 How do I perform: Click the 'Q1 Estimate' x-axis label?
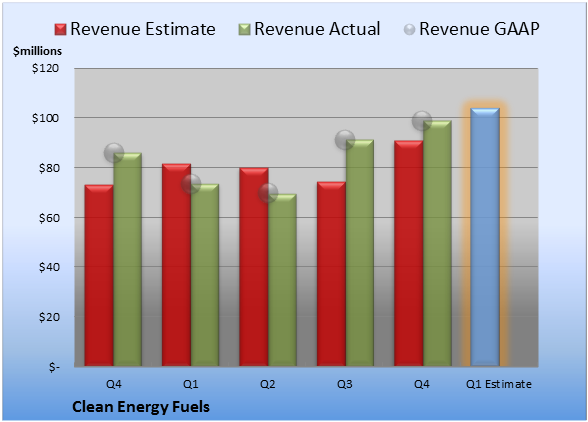click(499, 384)
